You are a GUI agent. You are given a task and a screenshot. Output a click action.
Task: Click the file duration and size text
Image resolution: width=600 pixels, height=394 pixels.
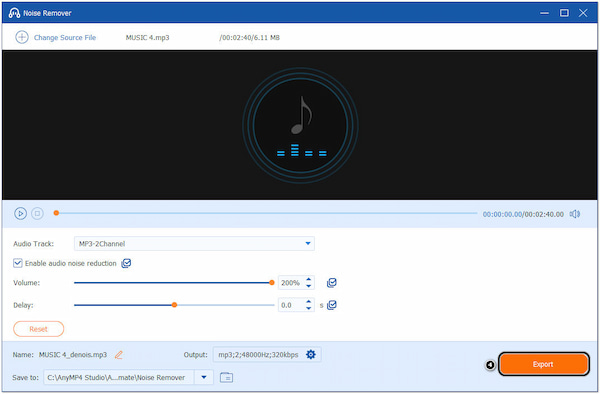click(249, 37)
